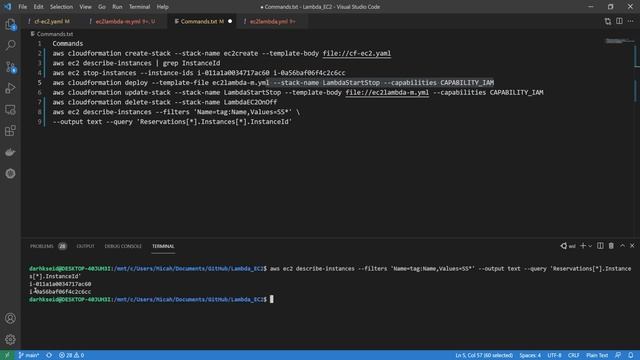Switch to ec2lambda-m.yml tab

point(125,21)
